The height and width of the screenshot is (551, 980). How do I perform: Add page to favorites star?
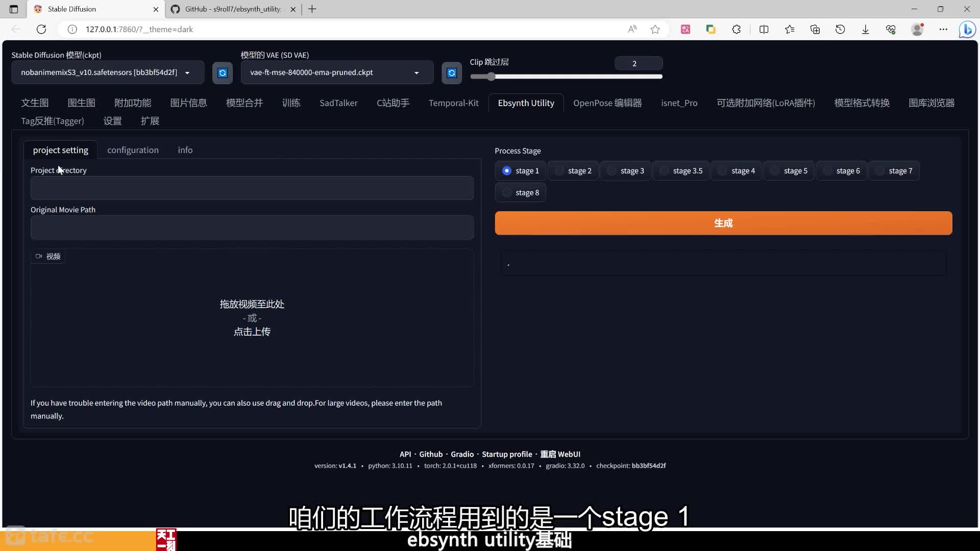(655, 29)
